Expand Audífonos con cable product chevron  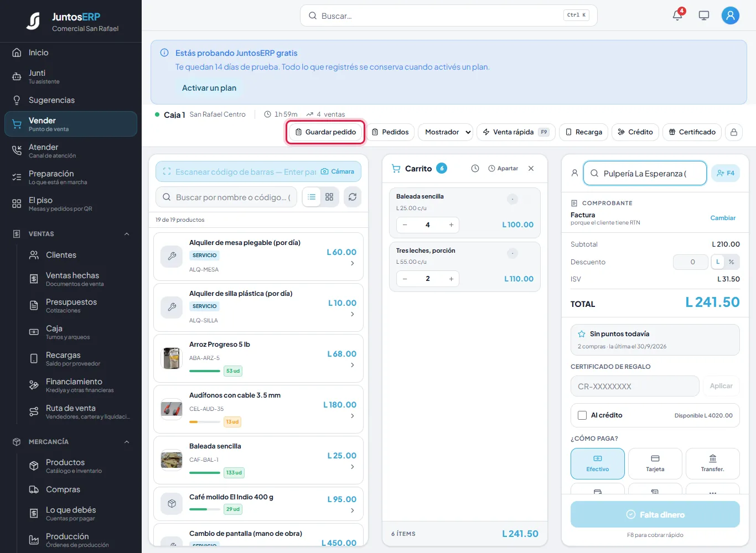pos(353,416)
